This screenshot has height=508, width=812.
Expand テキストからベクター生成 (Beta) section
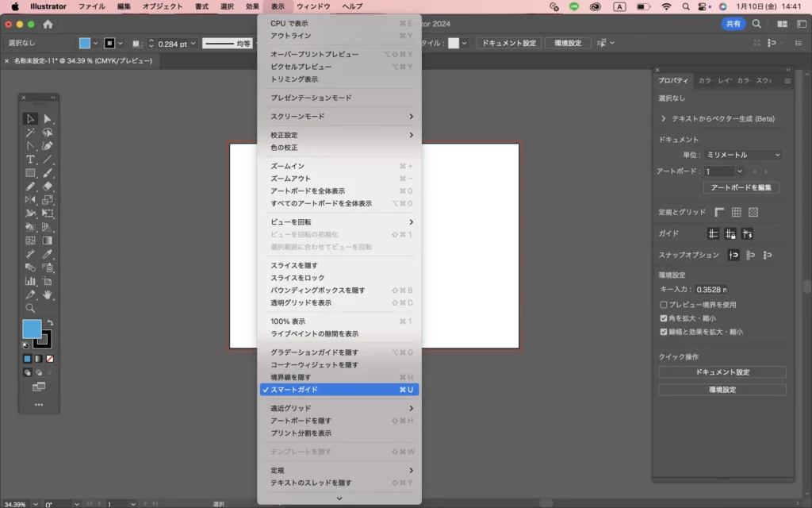663,119
